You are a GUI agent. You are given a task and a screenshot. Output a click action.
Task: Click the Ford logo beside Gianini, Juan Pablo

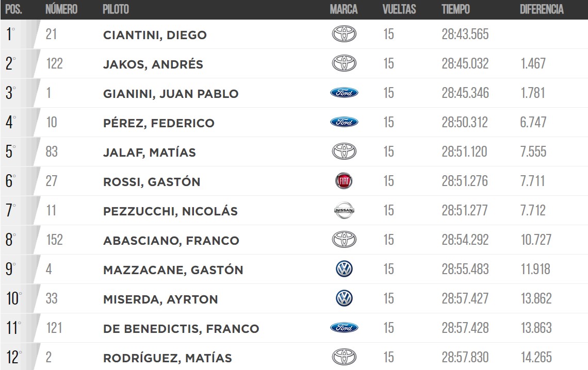(x=344, y=93)
